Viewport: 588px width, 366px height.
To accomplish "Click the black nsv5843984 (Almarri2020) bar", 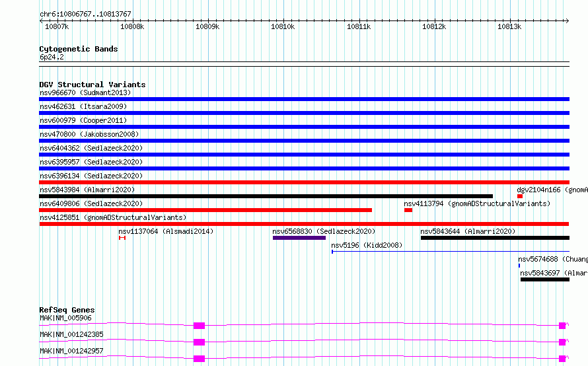I will [x=266, y=196].
